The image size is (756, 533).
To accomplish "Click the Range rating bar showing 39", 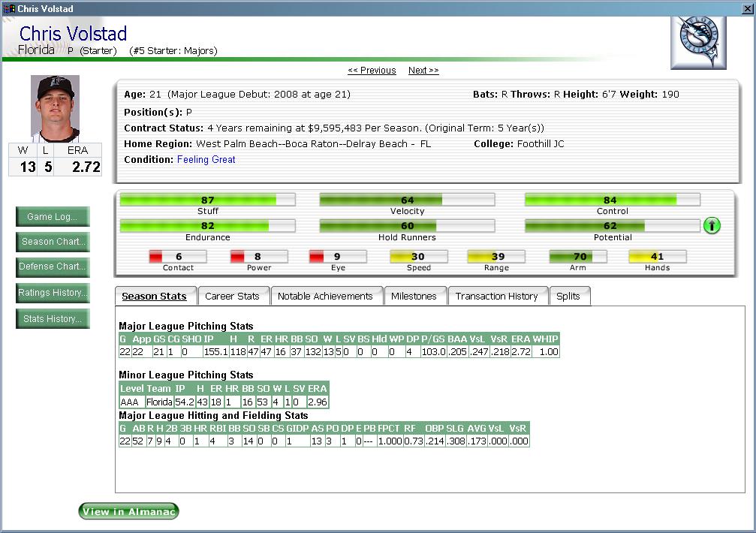I will click(496, 257).
